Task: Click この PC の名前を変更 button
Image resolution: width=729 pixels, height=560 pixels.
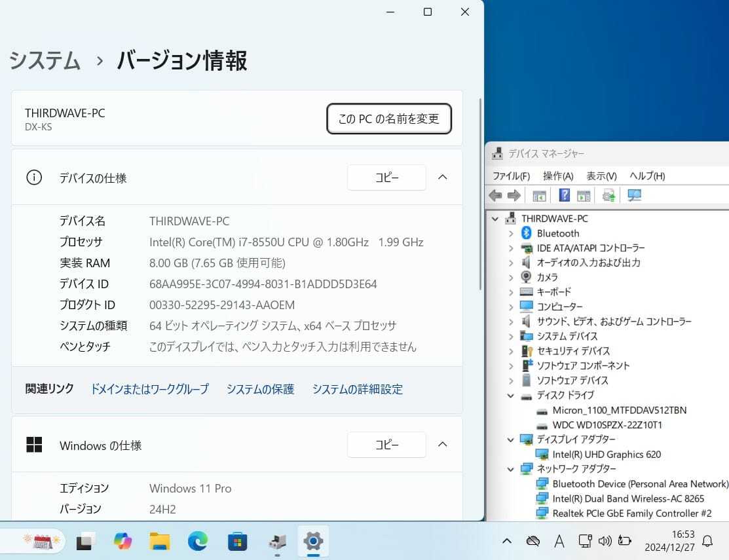Action: (x=388, y=119)
